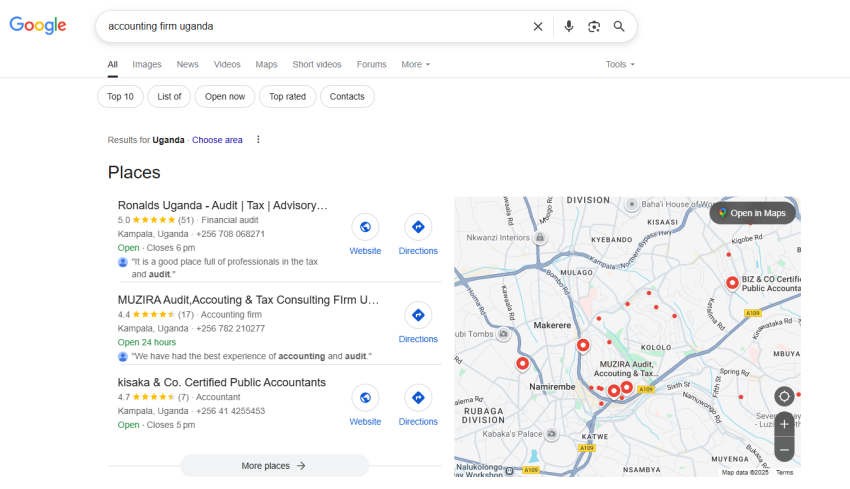Open the Tools dropdown
This screenshot has height=489, width=850.
point(620,65)
